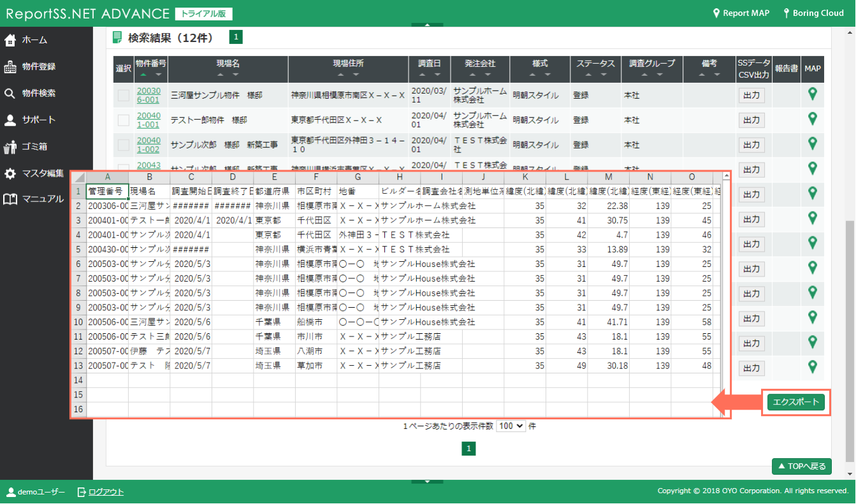Sort 発注会社 column ascending arrow

click(x=472, y=75)
